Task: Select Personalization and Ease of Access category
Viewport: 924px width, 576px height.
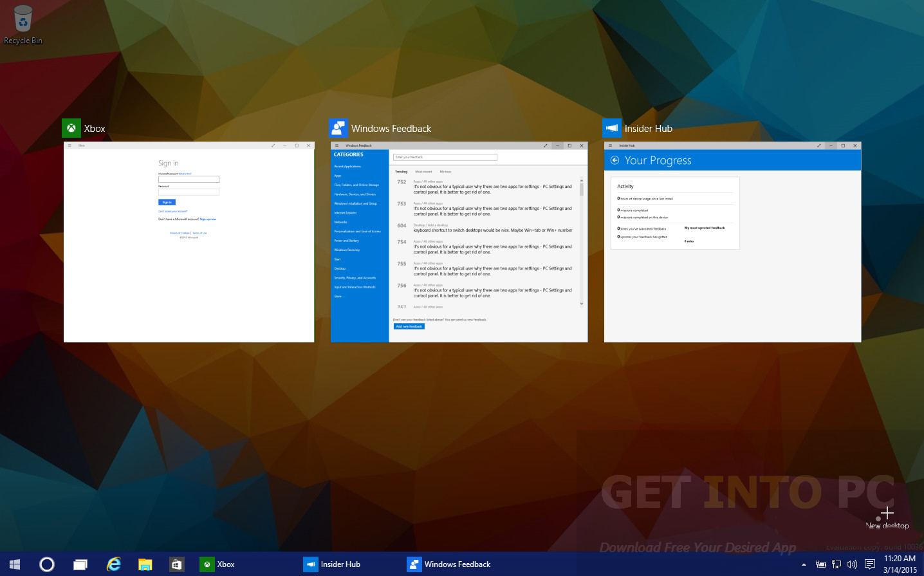Action: 358,231
